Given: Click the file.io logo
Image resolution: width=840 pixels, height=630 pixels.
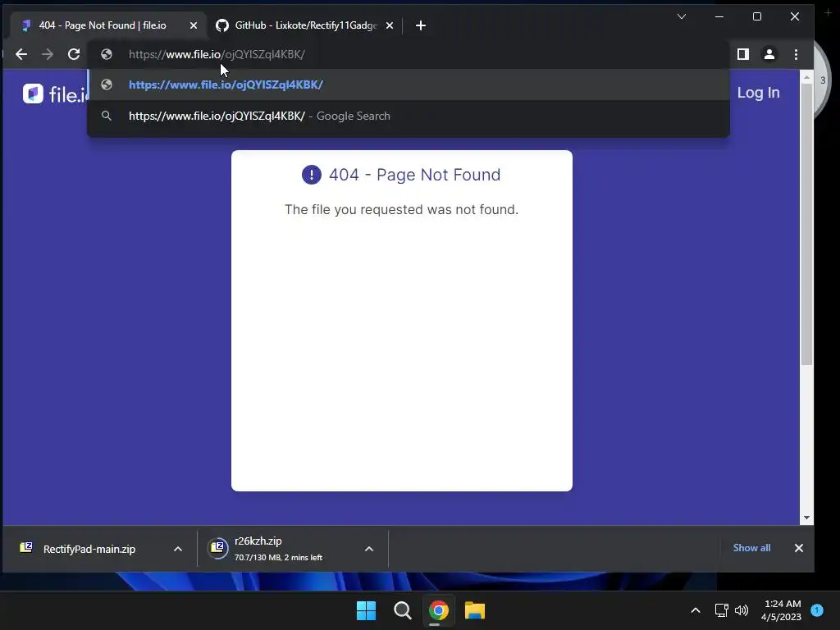Looking at the screenshot, I should [53, 94].
